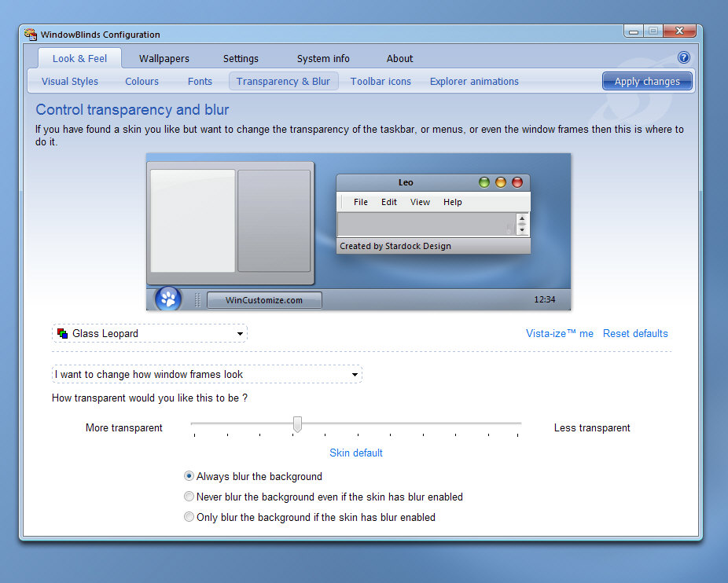Click File menu in Leo preview
Screen dimensions: 728x583
pos(360,202)
